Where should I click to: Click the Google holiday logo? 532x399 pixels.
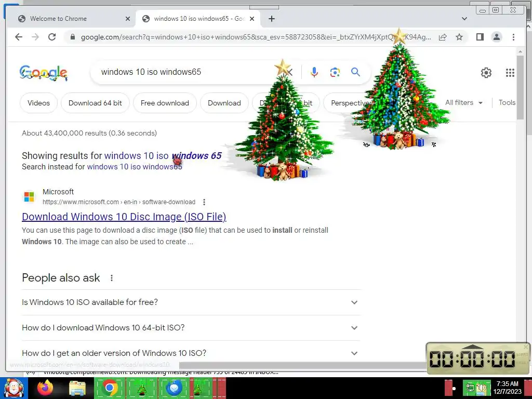pyautogui.click(x=44, y=73)
